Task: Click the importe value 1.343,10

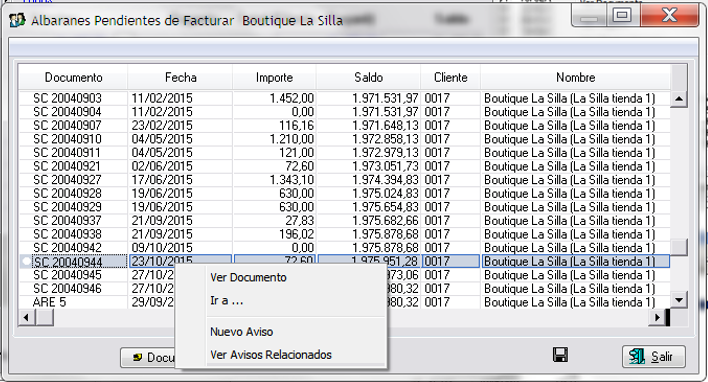Action: pyautogui.click(x=292, y=180)
